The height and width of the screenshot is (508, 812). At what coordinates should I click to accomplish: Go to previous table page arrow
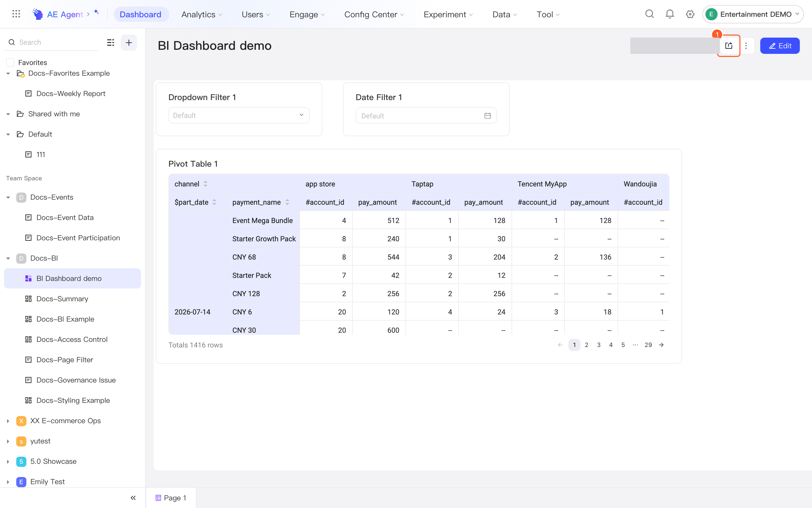[560, 345]
